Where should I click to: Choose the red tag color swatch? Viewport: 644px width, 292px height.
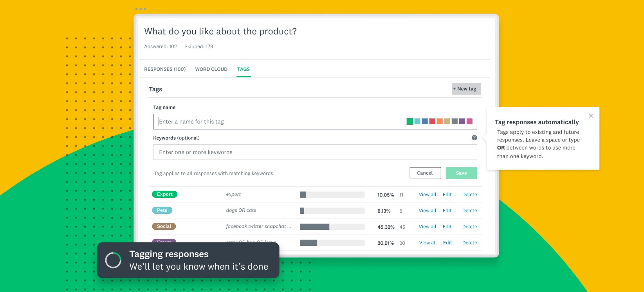(x=432, y=122)
